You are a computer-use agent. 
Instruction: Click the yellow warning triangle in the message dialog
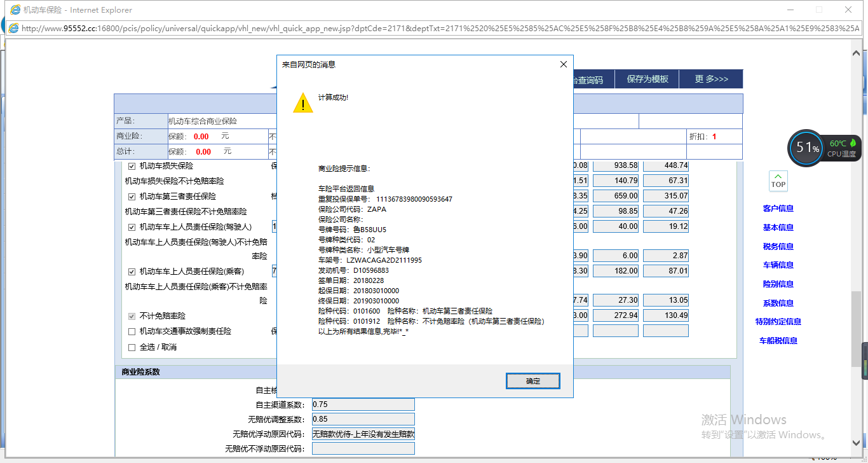pos(303,102)
